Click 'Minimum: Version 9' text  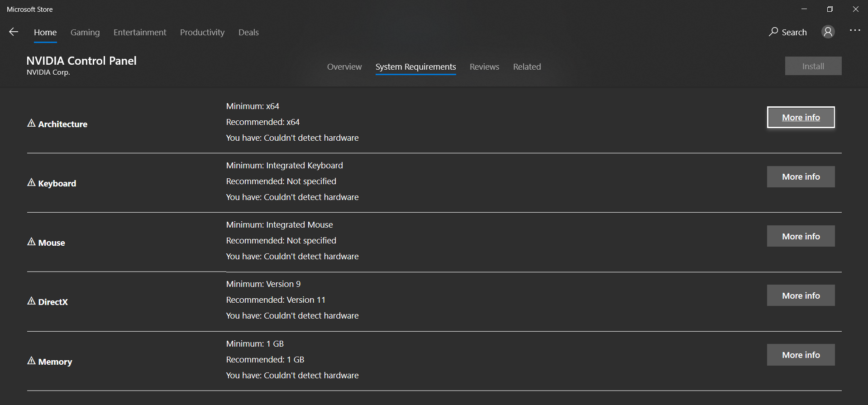click(x=263, y=284)
